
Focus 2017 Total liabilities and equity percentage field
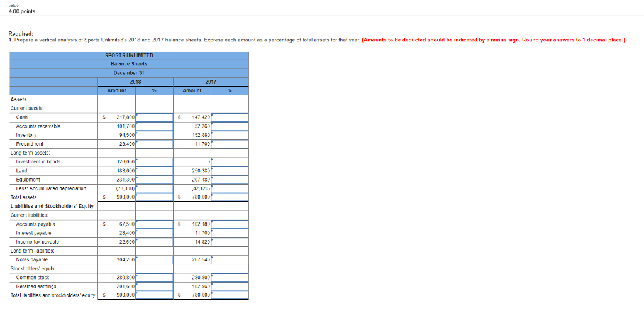point(230,295)
